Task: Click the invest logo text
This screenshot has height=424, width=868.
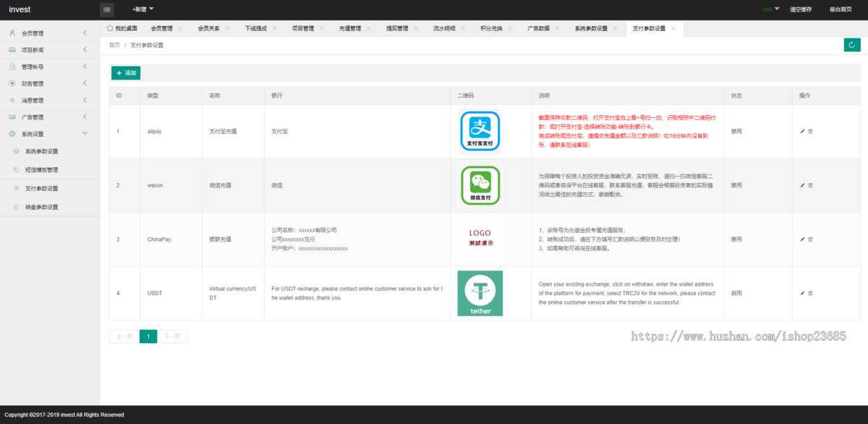Action: pos(20,9)
